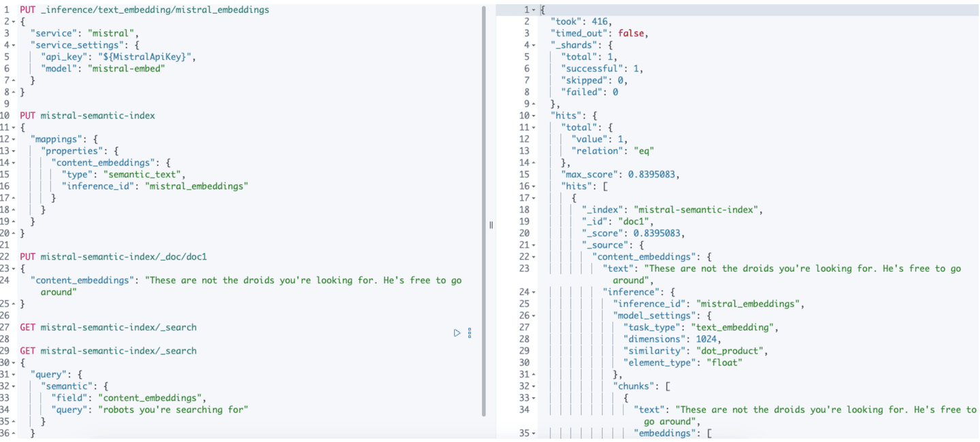This screenshot has width=980, height=442.
Task: Collapse the properties block in request editor
Action: click(x=14, y=151)
